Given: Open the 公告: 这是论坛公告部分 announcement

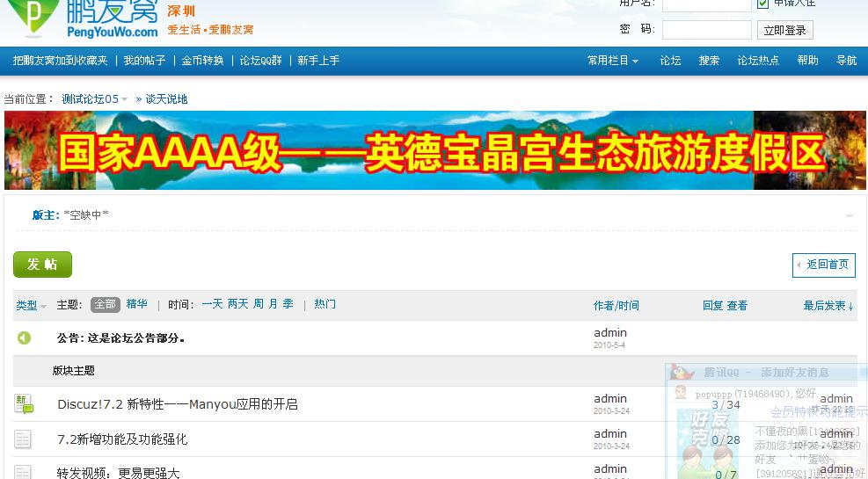Looking at the screenshot, I should click(x=120, y=338).
